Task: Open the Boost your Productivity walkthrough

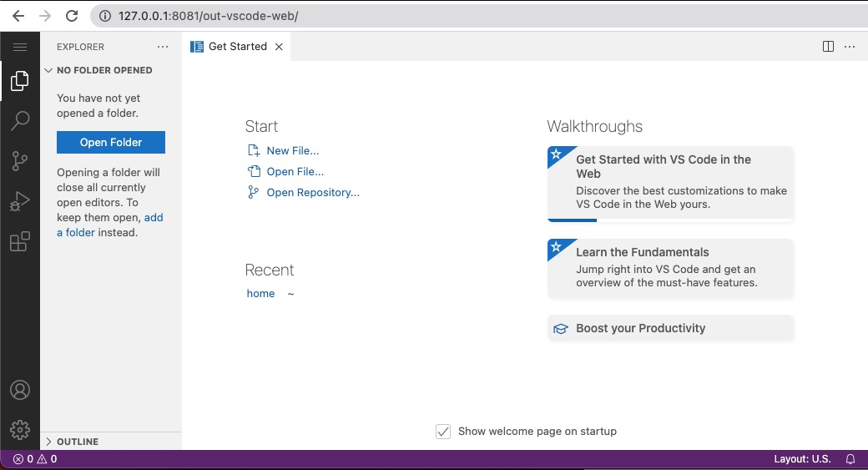Action: (x=670, y=328)
